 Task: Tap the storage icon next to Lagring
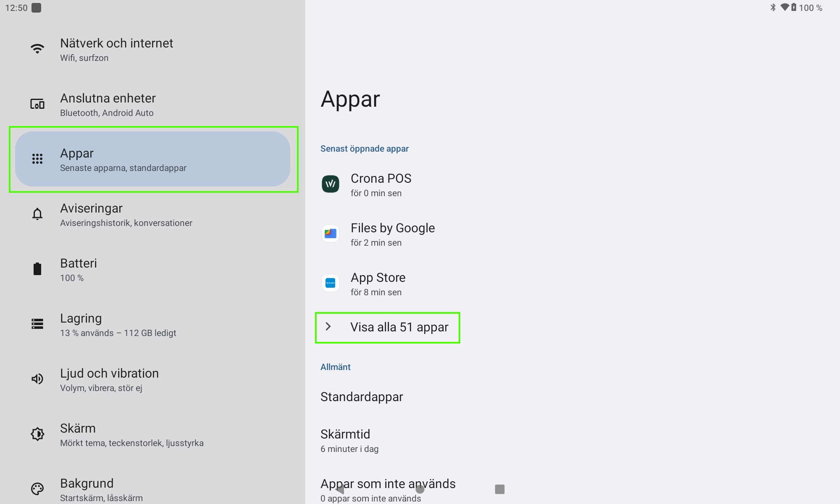(37, 324)
